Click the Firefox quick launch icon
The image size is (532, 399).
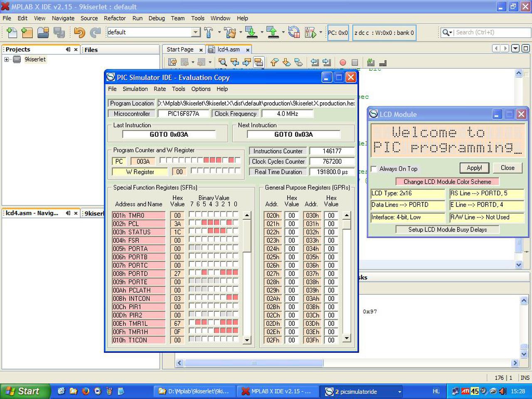86,391
